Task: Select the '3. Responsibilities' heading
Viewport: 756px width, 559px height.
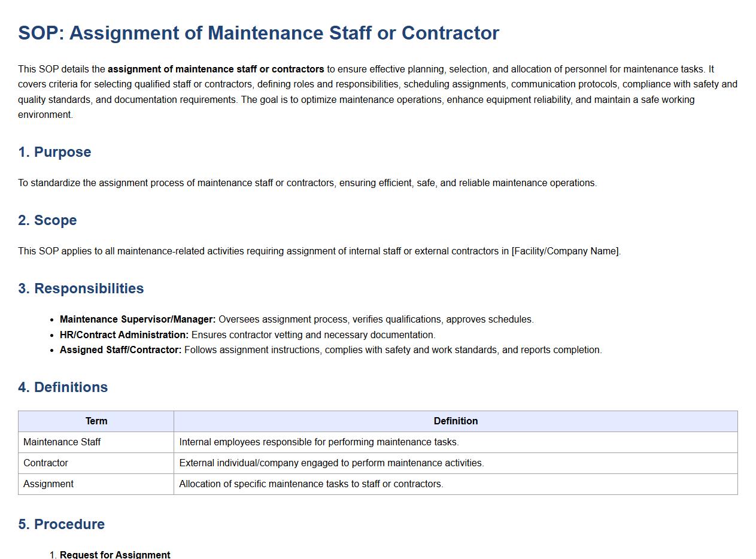Action: click(x=81, y=288)
